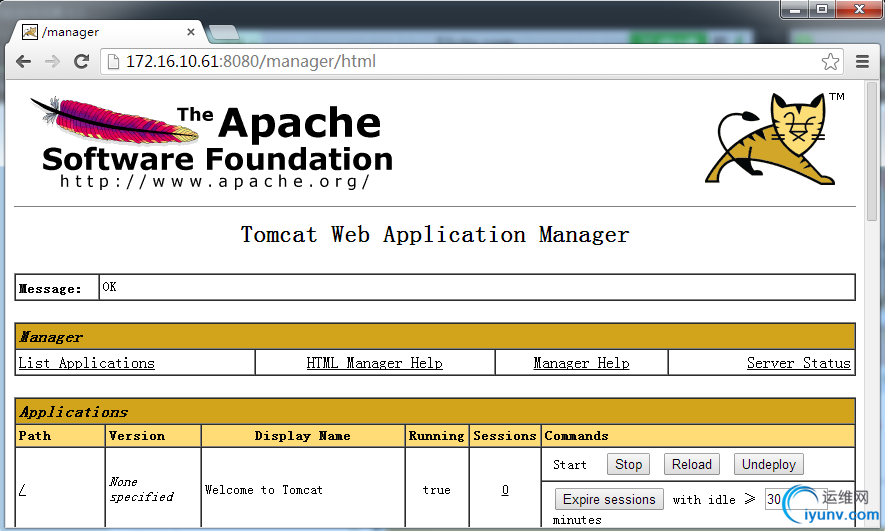This screenshot has width=885, height=531.
Task: Click the "Applications" section title
Action: 73,412
